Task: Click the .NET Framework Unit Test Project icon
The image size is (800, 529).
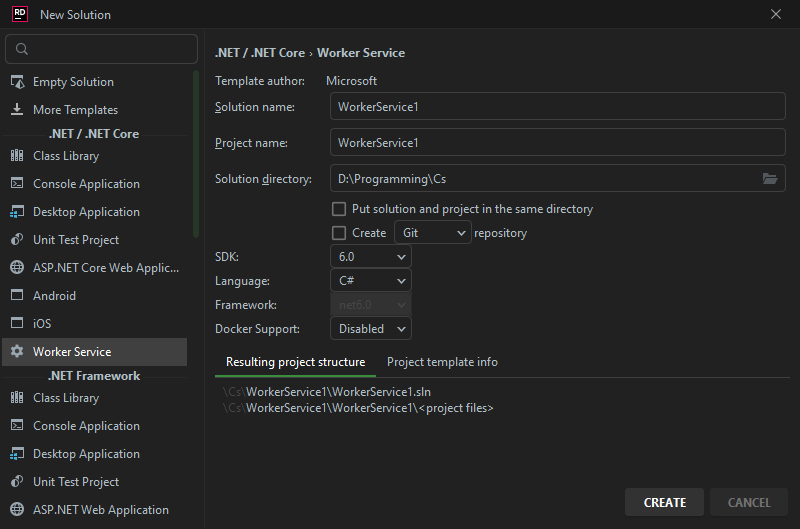Action: pyautogui.click(x=17, y=481)
